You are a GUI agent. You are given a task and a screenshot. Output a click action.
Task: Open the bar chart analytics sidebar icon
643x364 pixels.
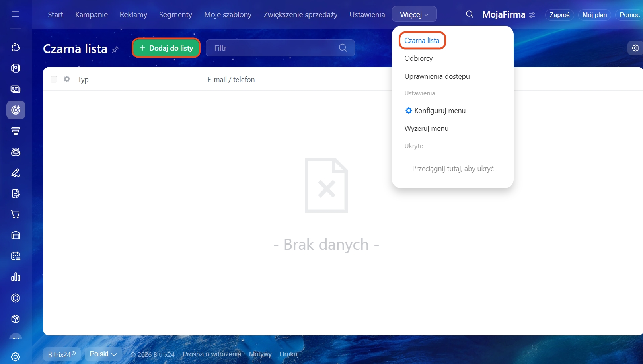point(16,277)
